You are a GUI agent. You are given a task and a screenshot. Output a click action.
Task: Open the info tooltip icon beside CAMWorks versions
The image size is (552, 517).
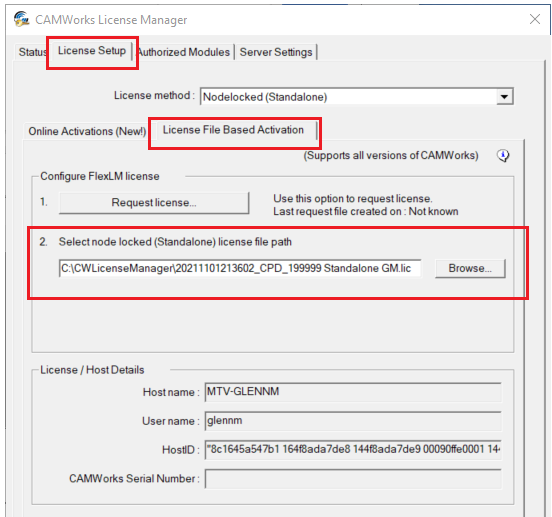(x=503, y=155)
